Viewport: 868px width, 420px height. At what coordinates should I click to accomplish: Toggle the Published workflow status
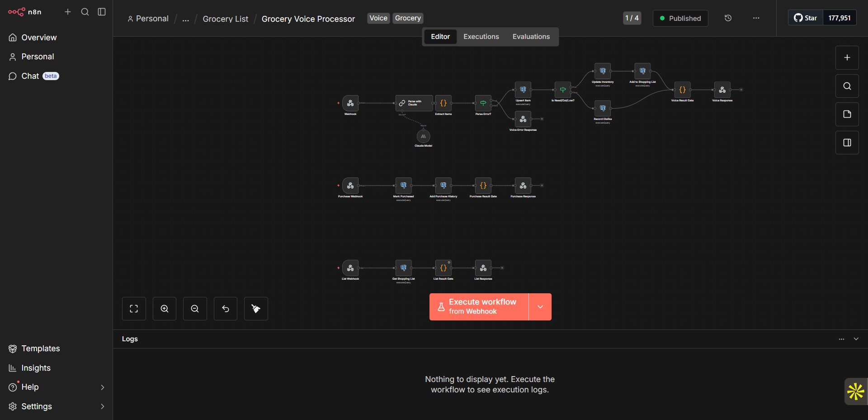coord(680,18)
